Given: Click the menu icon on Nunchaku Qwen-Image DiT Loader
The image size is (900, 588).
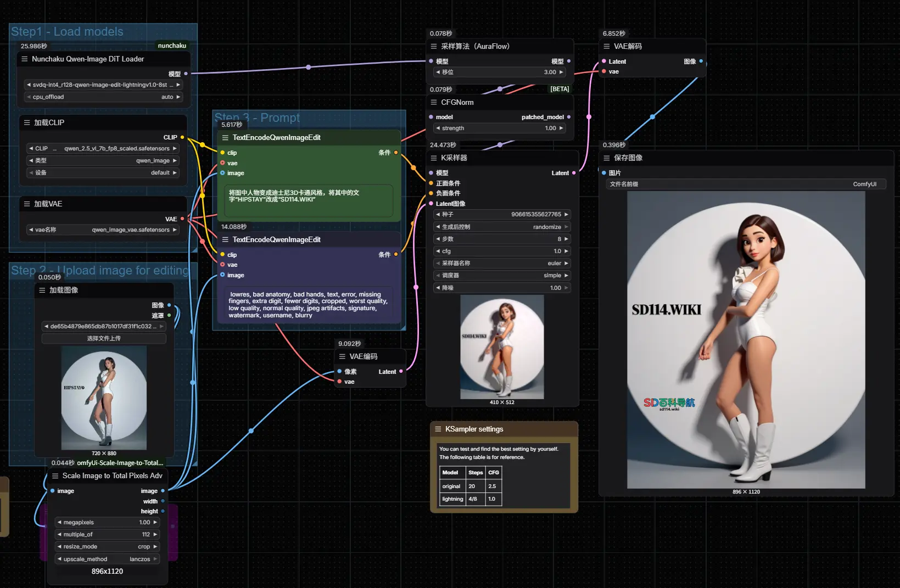Looking at the screenshot, I should (24, 59).
